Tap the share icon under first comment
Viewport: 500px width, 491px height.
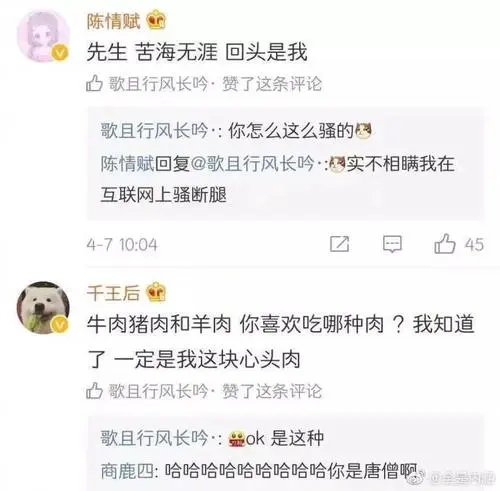pos(339,244)
